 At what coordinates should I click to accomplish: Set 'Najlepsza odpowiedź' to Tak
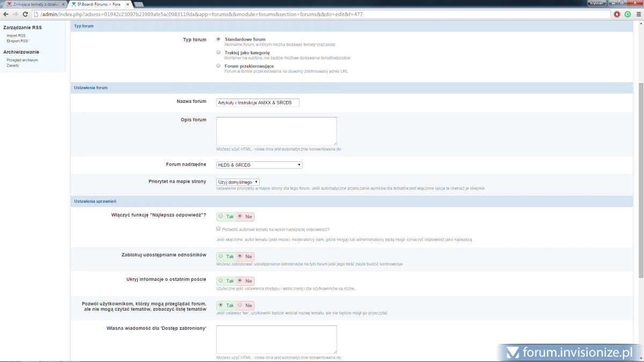coord(221,217)
